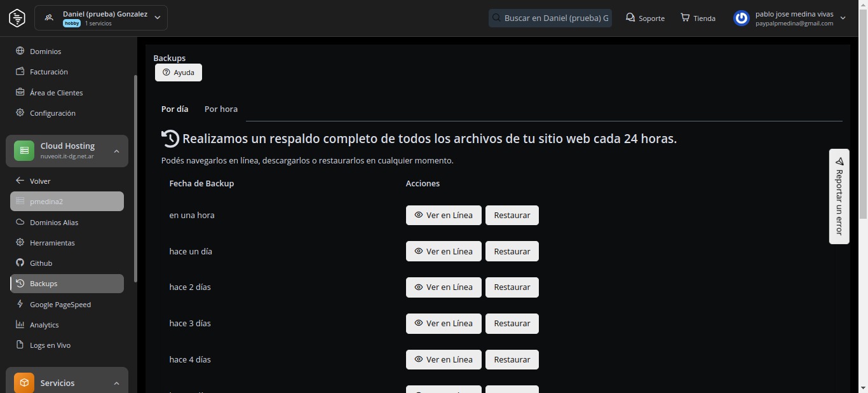Click the Logs en Vivo file icon
The image size is (868, 393).
click(x=20, y=345)
